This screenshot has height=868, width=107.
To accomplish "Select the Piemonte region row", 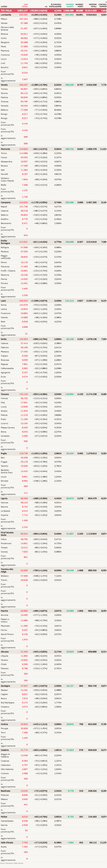I will point(53,149).
